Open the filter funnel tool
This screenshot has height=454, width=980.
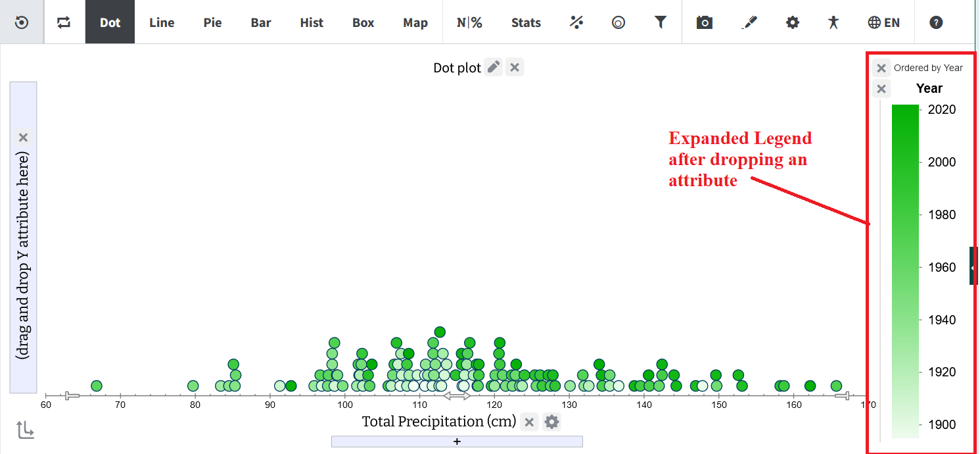(661, 22)
